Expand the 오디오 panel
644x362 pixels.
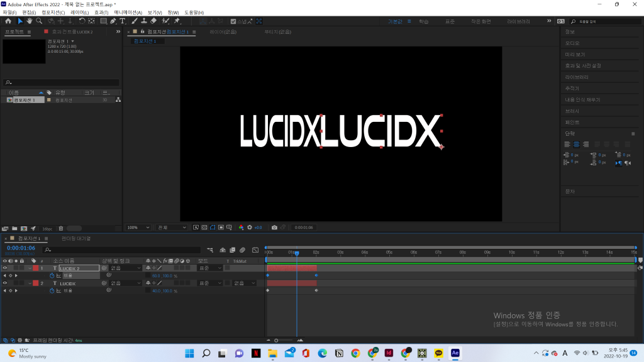(x=572, y=43)
